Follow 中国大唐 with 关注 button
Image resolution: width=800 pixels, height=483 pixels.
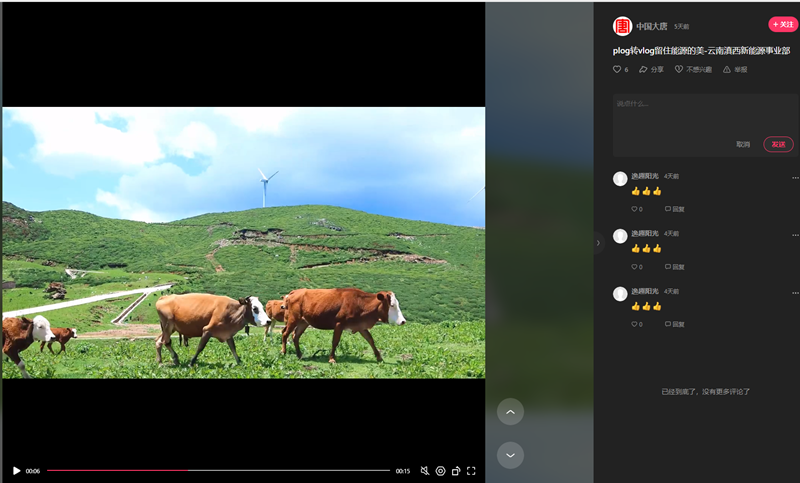pos(782,24)
